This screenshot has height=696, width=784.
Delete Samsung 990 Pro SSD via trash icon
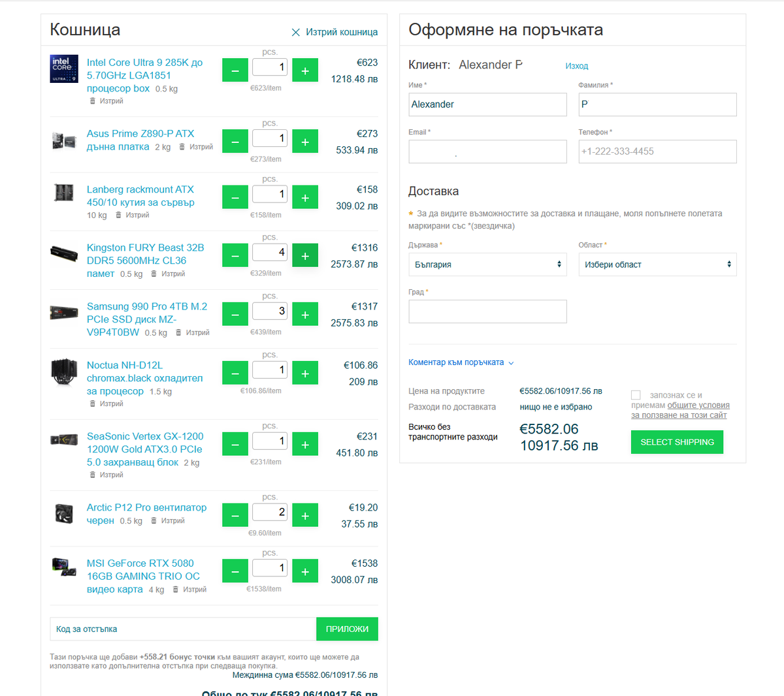point(178,332)
